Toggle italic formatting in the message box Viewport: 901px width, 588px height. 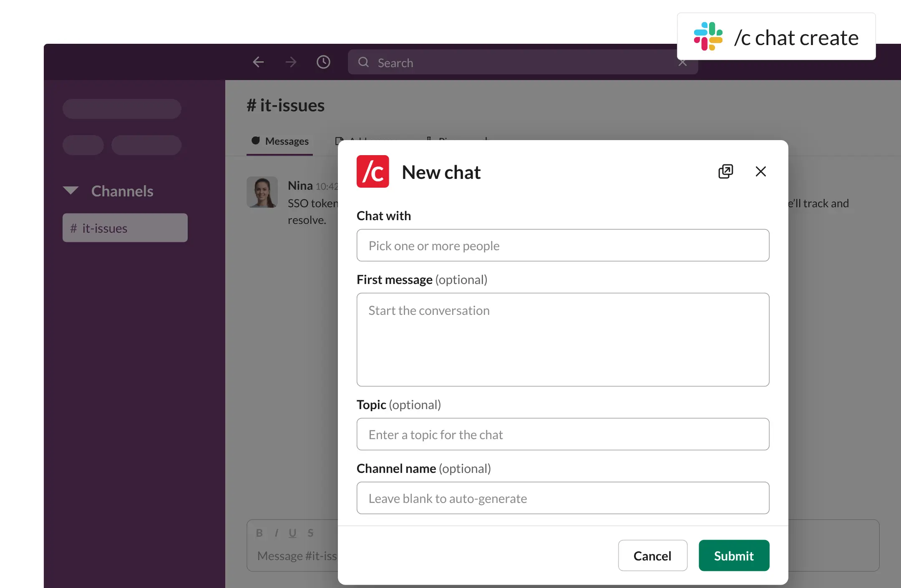click(276, 533)
